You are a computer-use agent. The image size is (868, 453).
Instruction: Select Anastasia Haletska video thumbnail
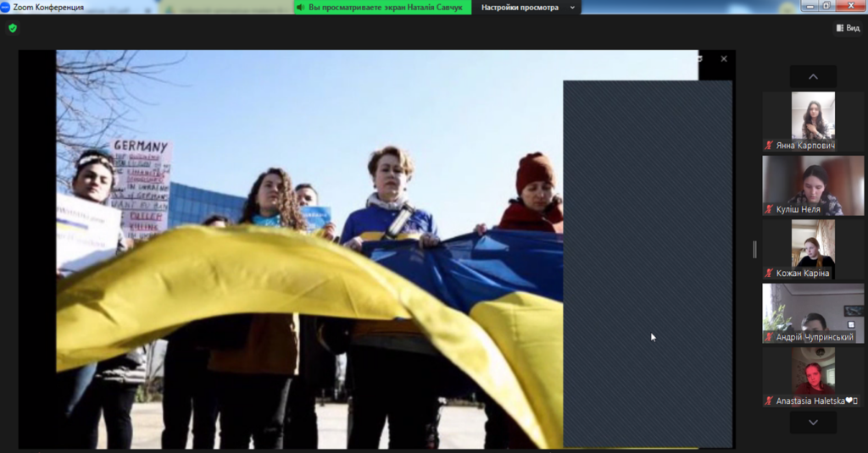click(x=813, y=372)
